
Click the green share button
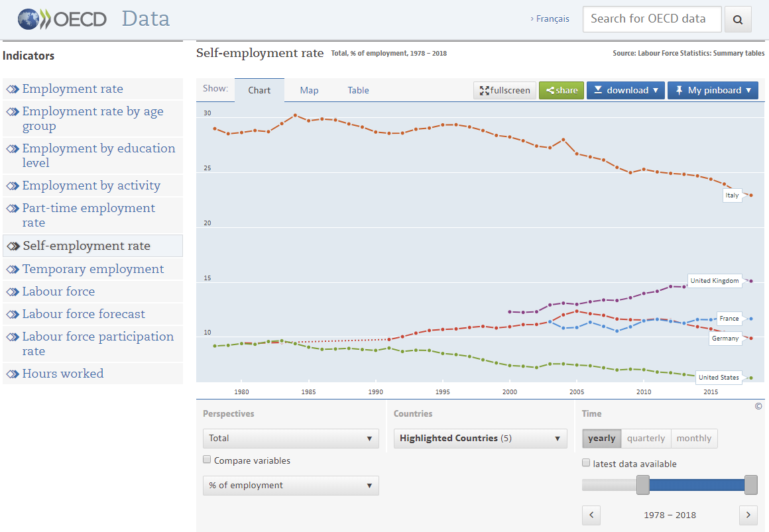click(561, 91)
